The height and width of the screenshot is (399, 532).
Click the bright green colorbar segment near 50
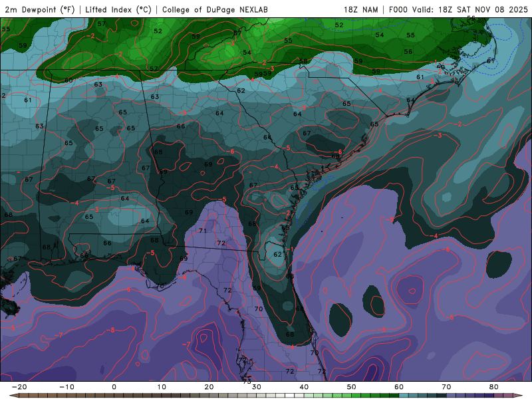click(x=356, y=396)
